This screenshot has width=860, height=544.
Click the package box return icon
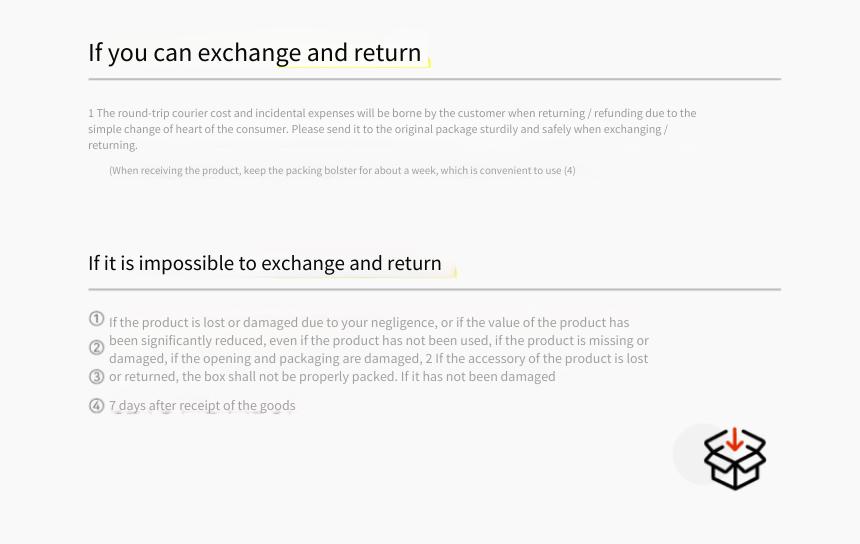click(734, 459)
